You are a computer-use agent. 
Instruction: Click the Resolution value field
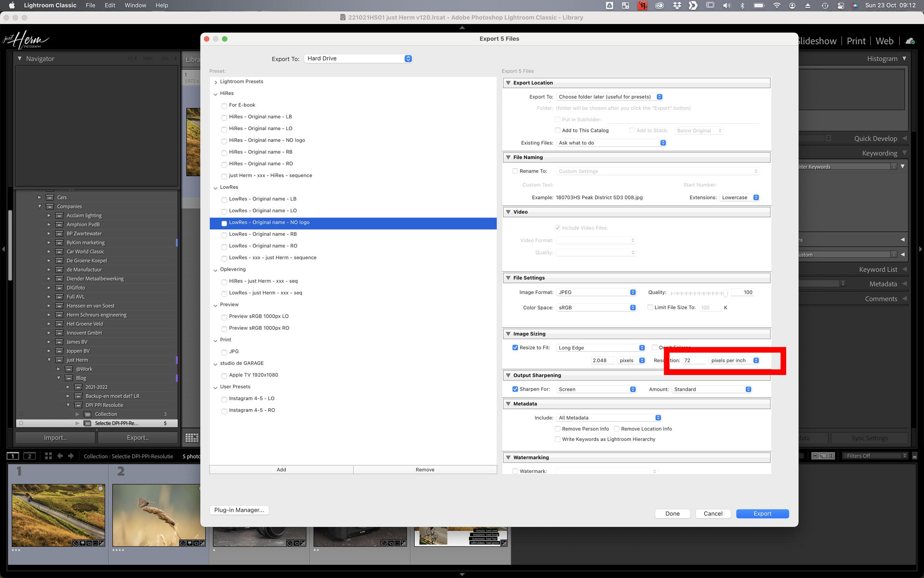(694, 360)
